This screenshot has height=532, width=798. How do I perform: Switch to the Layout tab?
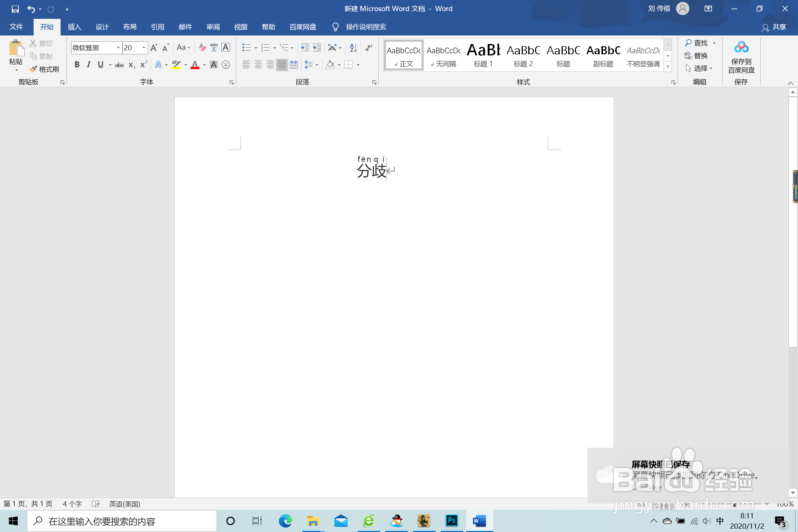tap(130, 27)
